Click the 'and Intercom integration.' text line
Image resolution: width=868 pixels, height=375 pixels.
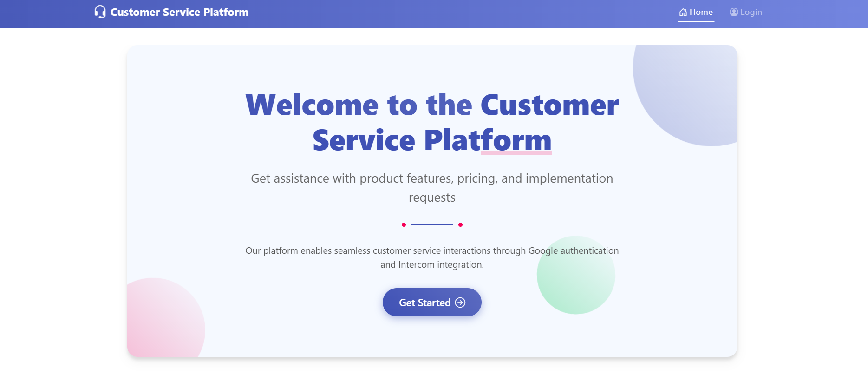[x=432, y=264]
